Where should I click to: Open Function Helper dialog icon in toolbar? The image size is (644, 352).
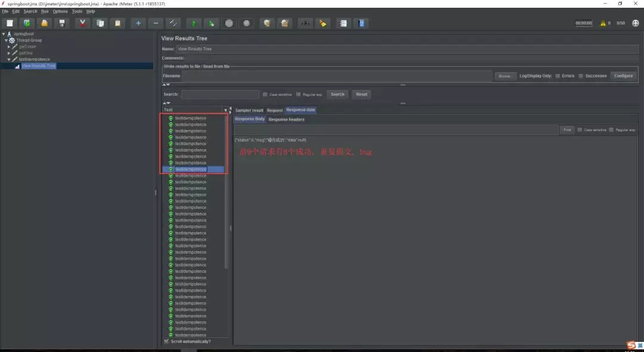(x=343, y=23)
